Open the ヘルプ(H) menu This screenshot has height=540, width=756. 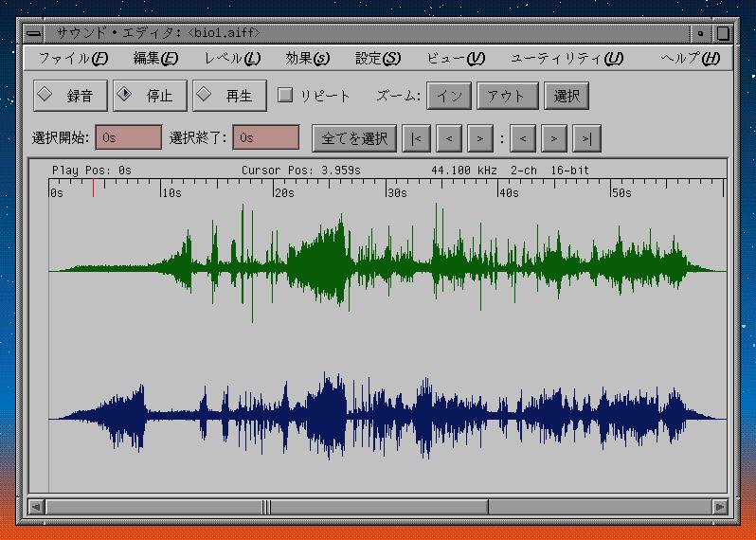pos(691,59)
